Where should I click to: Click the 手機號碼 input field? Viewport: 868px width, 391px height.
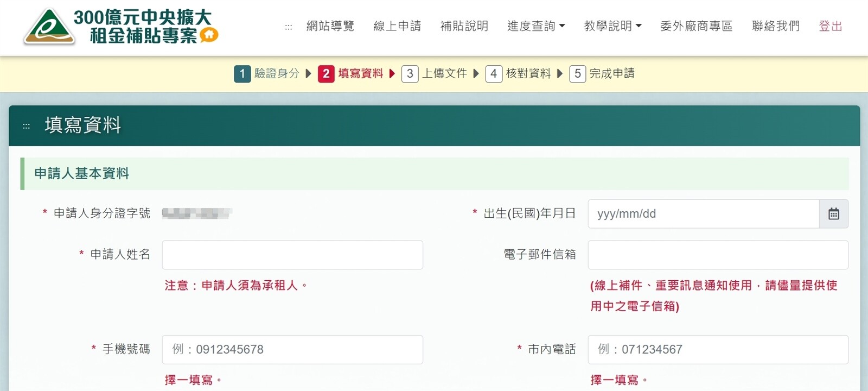292,350
